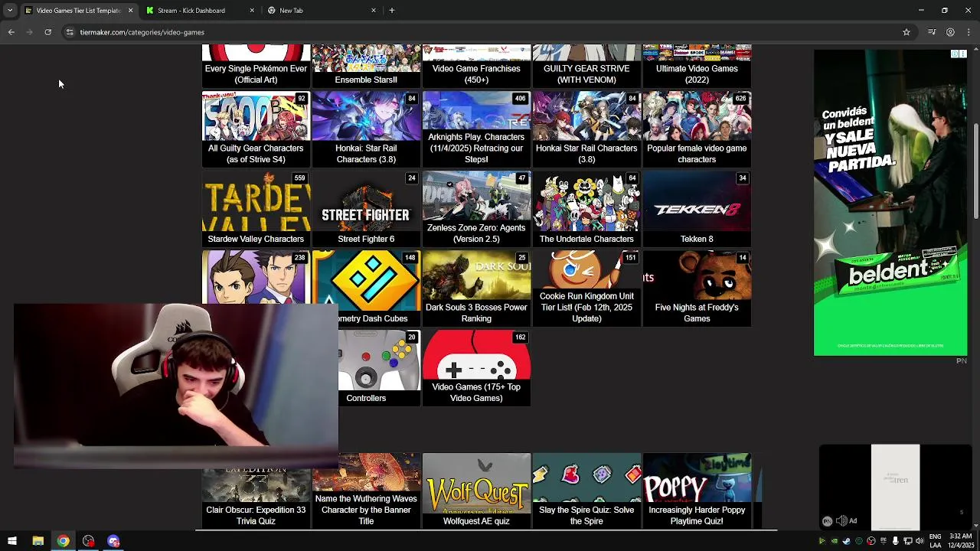
Task: Open File Explorer from the taskbar
Action: pos(38,541)
